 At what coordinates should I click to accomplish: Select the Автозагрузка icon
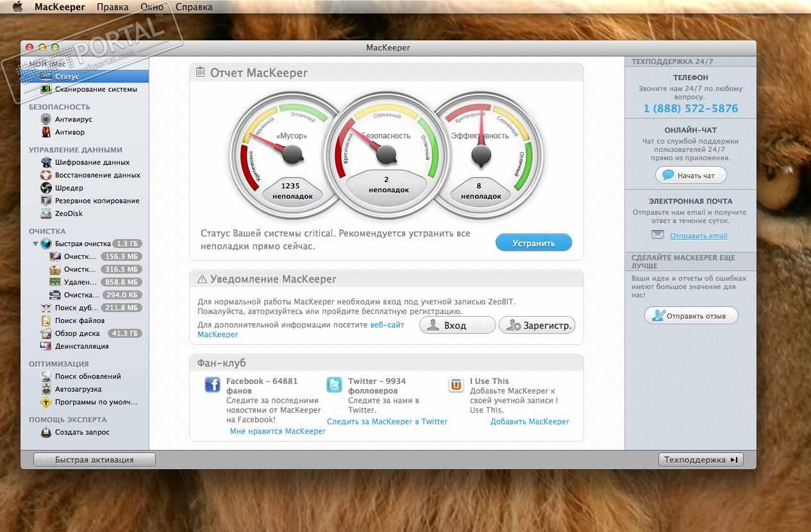point(46,389)
